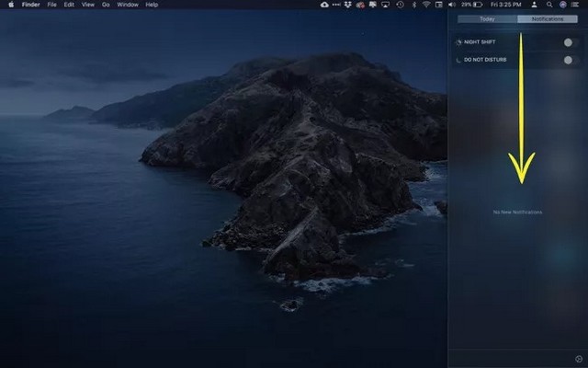The width and height of the screenshot is (588, 368).
Task: Click the Bluetooth status icon
Action: pyautogui.click(x=414, y=5)
